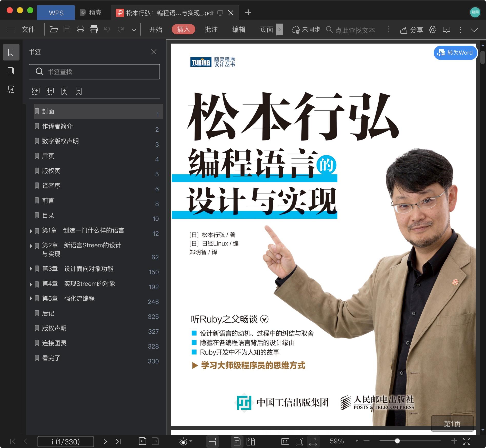Image resolution: width=486 pixels, height=448 pixels.
Task: Close the 书签 bookmark panel
Action: click(154, 52)
